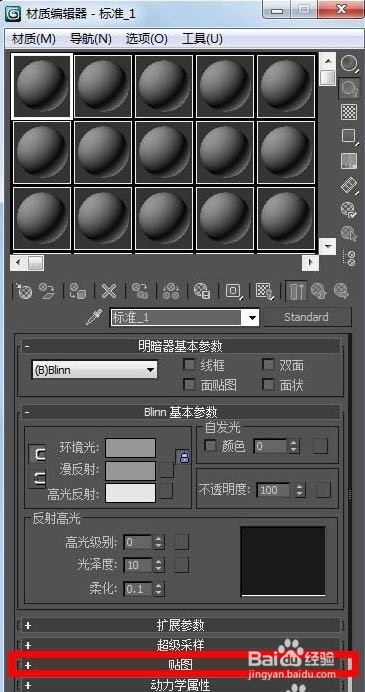Toggle Show Map in Viewport icon
365x692 pixels.
coord(264,291)
